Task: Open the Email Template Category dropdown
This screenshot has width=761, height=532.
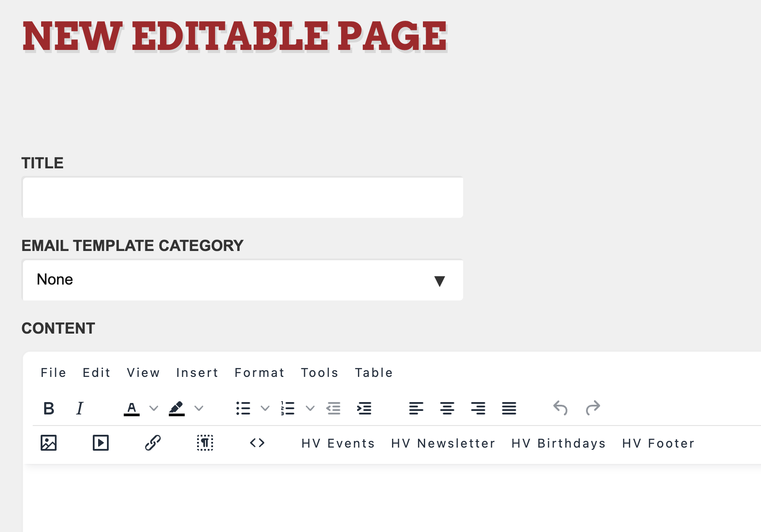Action: click(243, 280)
